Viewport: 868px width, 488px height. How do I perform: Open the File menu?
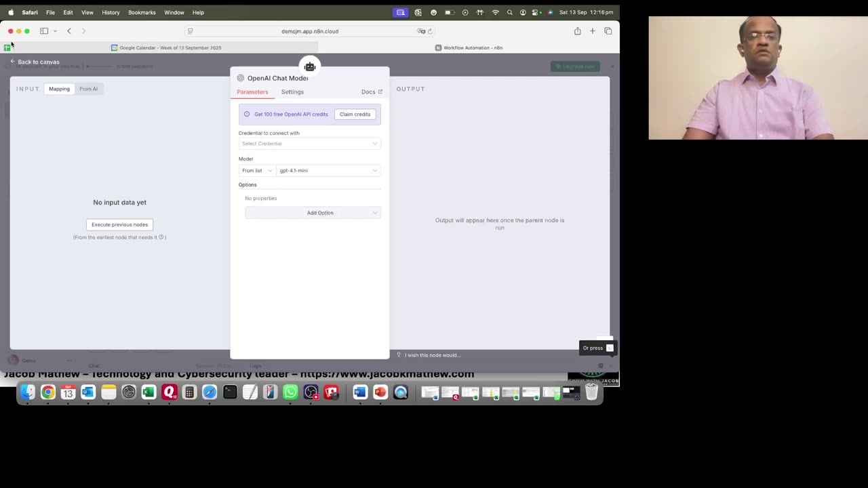pos(50,12)
